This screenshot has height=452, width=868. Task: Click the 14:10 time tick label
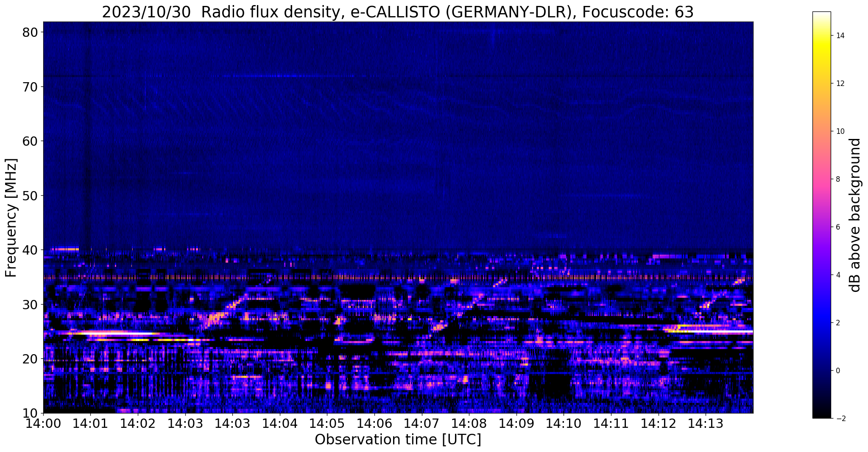564,424
